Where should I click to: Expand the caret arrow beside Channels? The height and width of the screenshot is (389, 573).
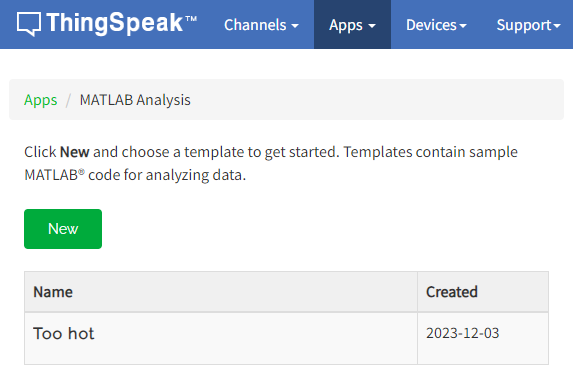[295, 26]
